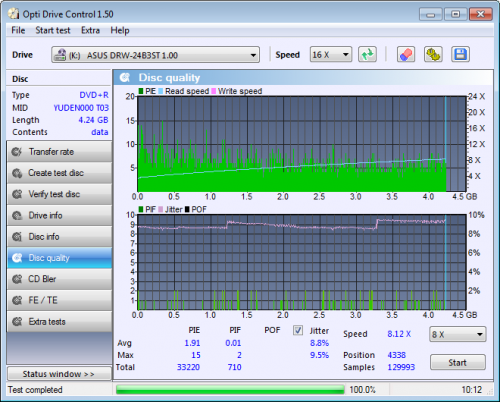
Task: Expand the Drive selection dropdown
Action: point(155,55)
